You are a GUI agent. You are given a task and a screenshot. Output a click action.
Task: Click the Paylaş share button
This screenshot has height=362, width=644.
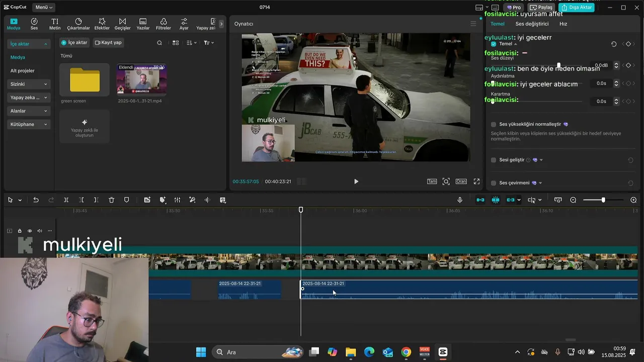coord(541,8)
